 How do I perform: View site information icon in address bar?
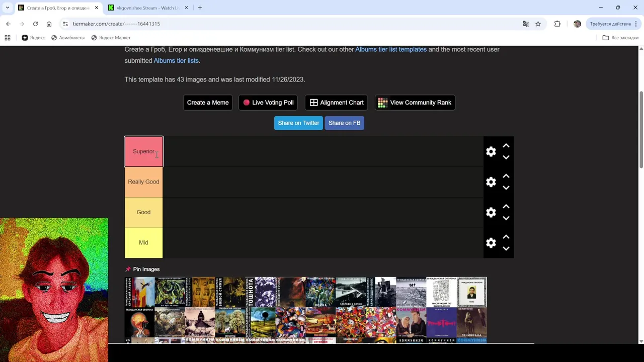(x=65, y=24)
